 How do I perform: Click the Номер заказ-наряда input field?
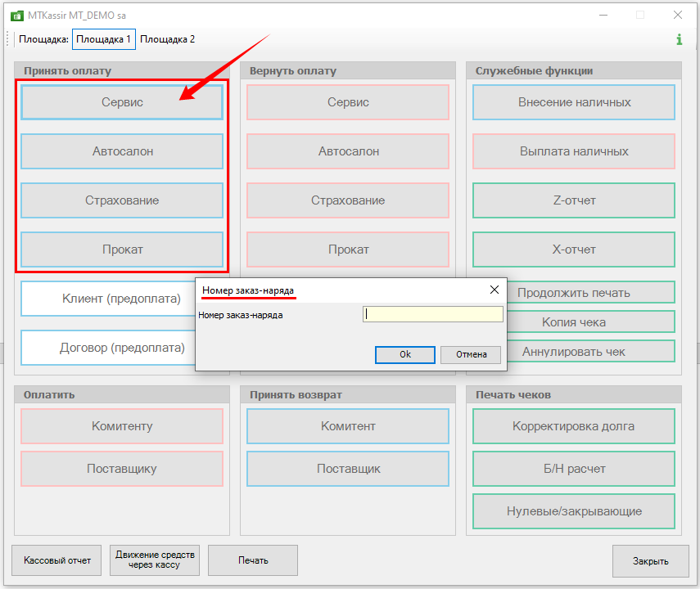(x=432, y=314)
